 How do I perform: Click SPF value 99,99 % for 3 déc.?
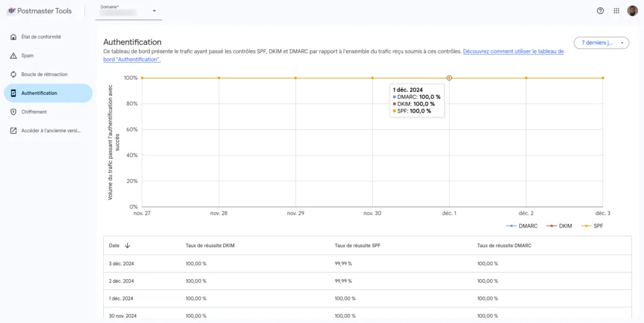(343, 263)
